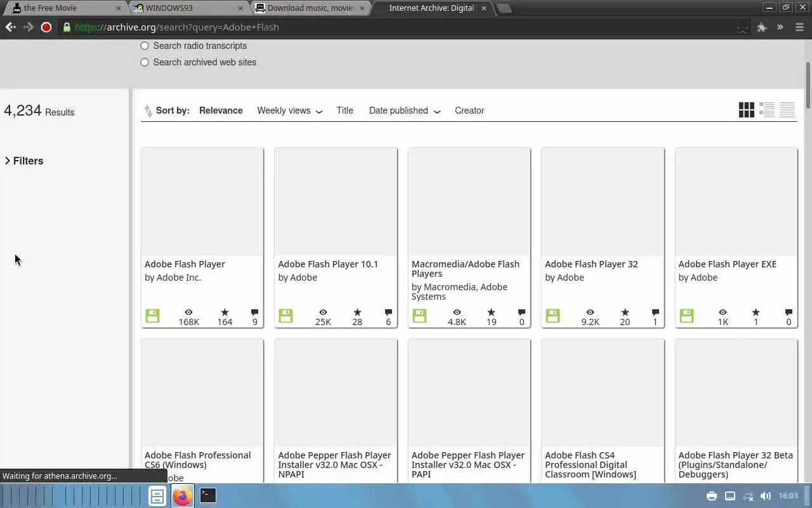This screenshot has width=812, height=508.
Task: Open Adobe Flash Player 32 item title
Action: coord(591,264)
